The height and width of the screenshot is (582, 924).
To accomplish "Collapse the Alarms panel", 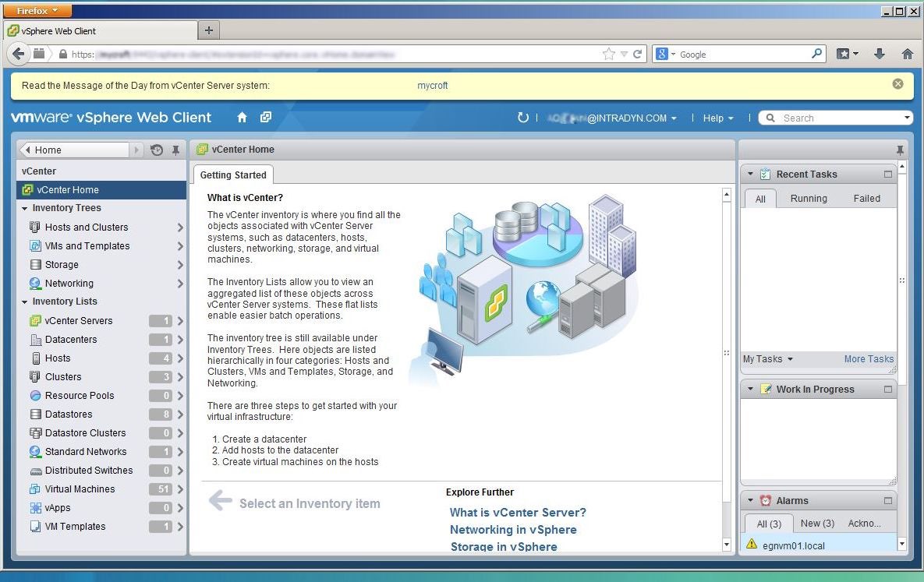I will pyautogui.click(x=750, y=501).
